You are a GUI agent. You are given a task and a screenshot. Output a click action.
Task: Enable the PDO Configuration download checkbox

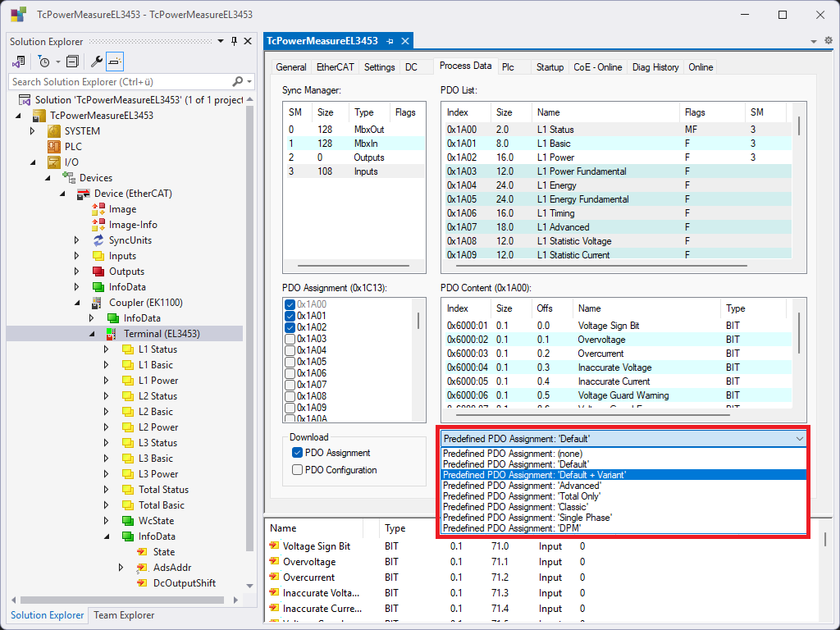click(x=298, y=470)
